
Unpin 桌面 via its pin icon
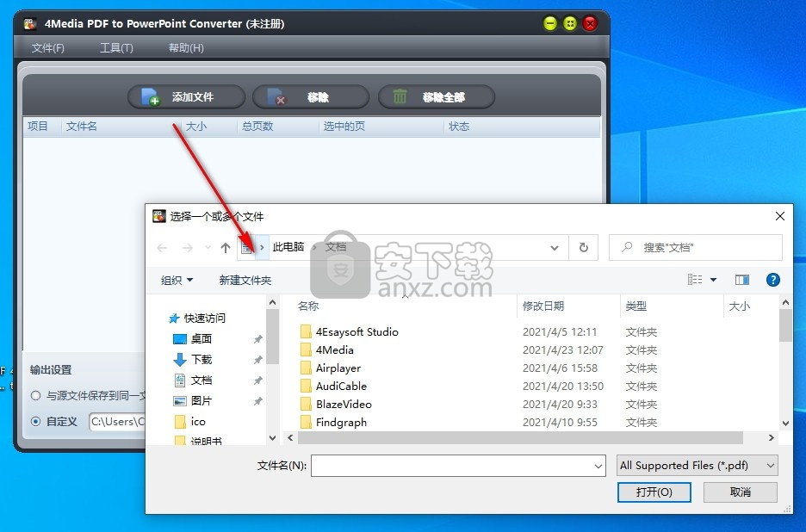[258, 339]
